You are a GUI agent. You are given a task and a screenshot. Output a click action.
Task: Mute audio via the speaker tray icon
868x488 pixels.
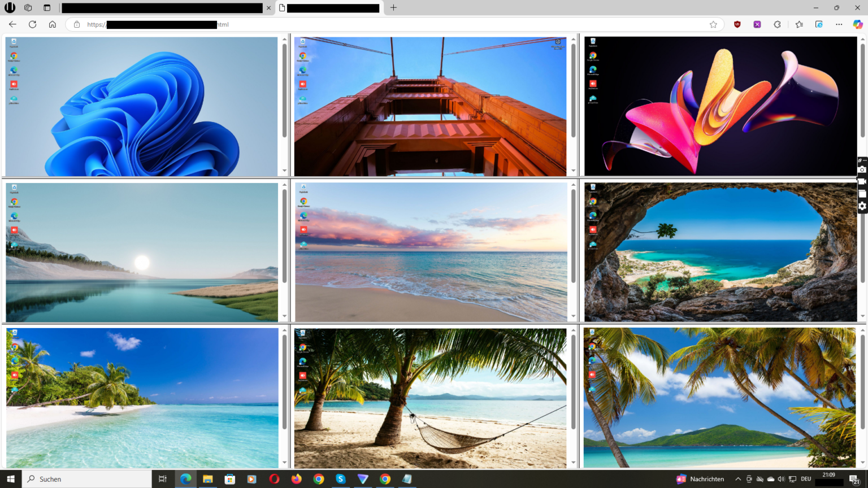(x=781, y=479)
